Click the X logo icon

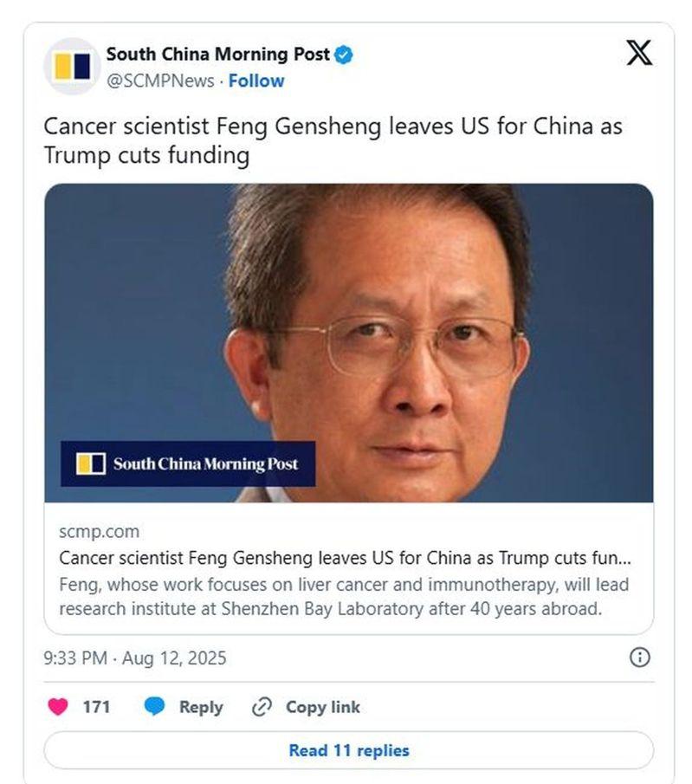(639, 53)
